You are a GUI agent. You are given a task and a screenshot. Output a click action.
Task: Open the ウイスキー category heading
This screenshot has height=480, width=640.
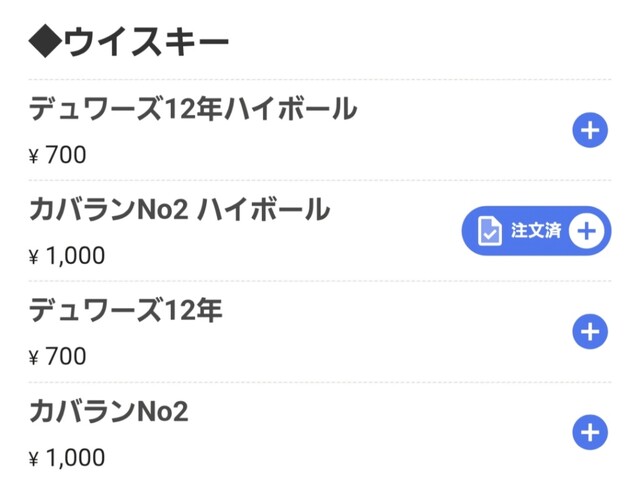click(x=146, y=42)
